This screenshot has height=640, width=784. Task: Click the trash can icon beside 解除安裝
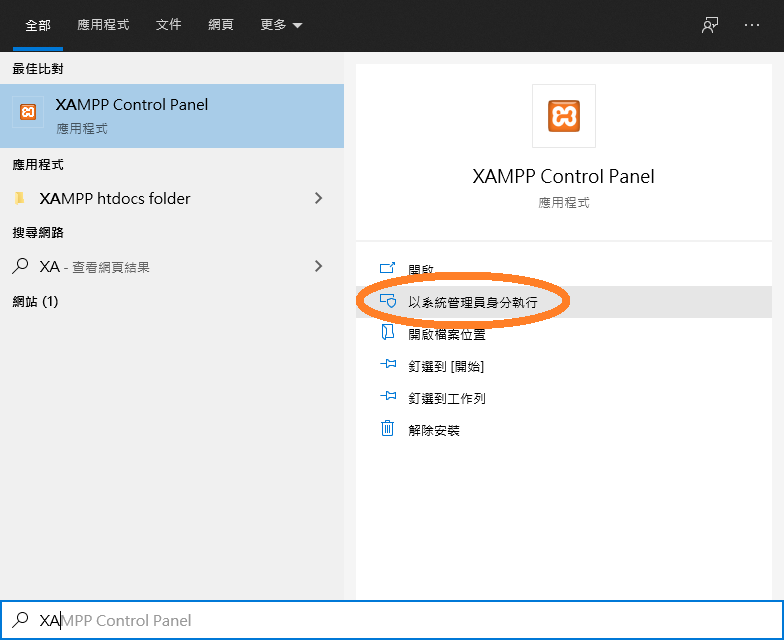pyautogui.click(x=388, y=428)
